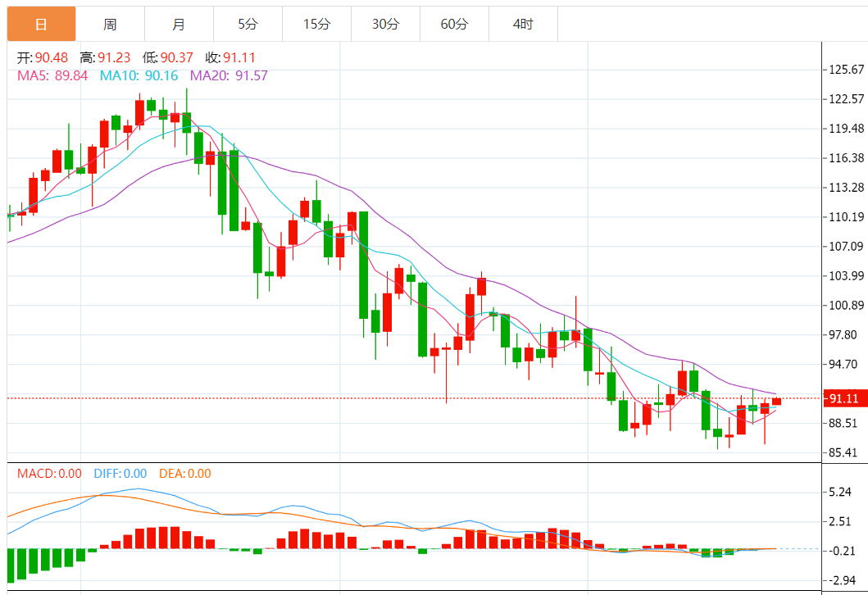The height and width of the screenshot is (595, 868).
Task: Click the 100.89 price axis label
Action: 847,306
